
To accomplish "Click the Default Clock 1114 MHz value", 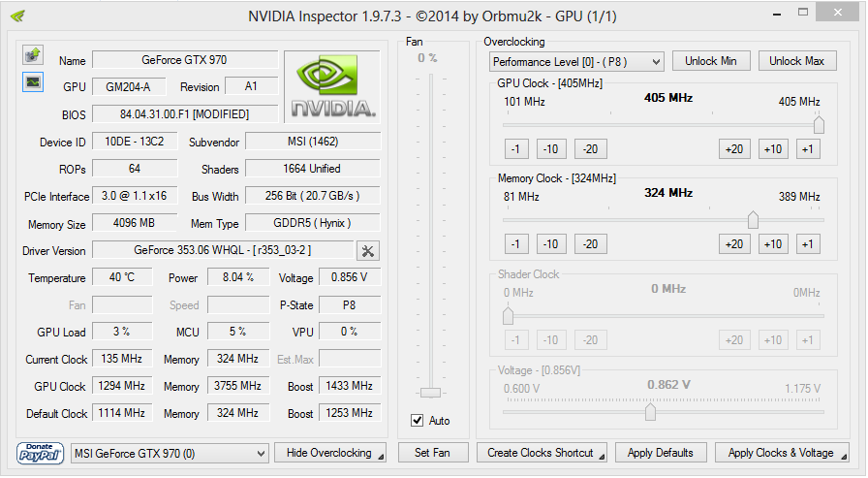I will [122, 413].
